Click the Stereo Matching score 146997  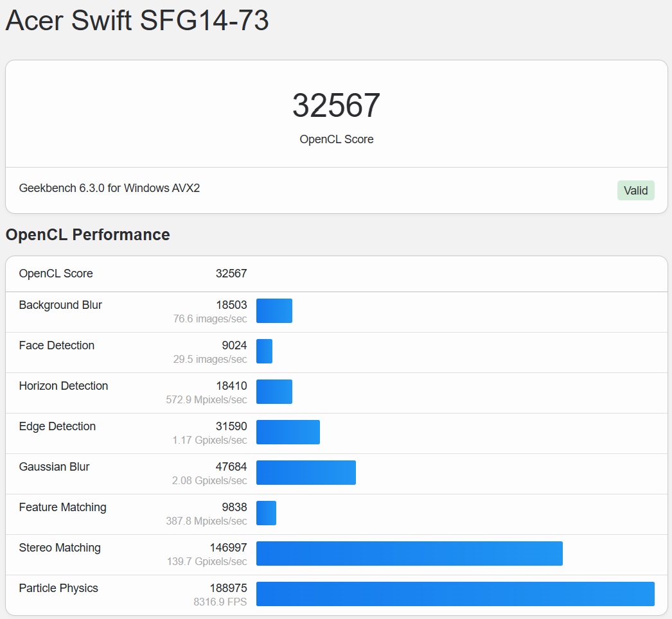click(x=229, y=548)
